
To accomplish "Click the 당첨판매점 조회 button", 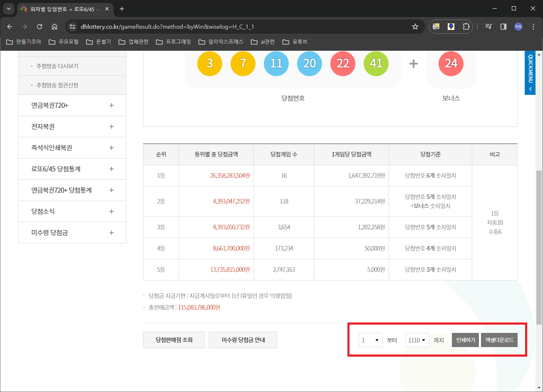I will [x=174, y=340].
